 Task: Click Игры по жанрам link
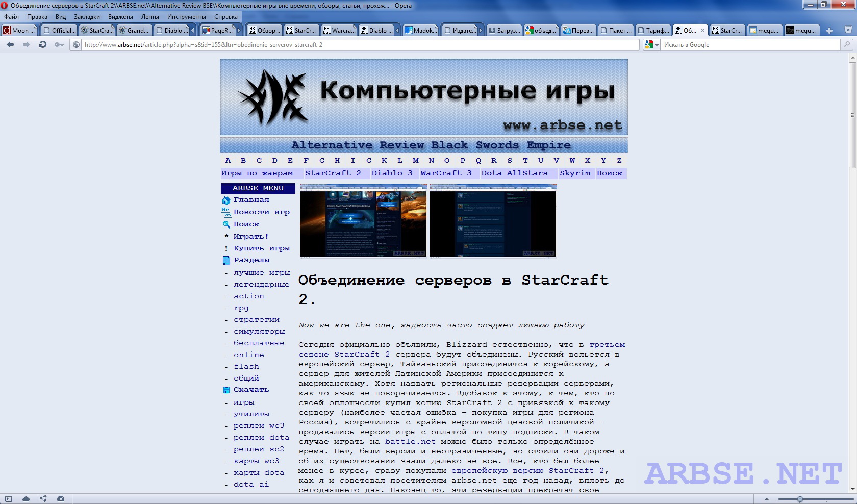click(x=257, y=173)
